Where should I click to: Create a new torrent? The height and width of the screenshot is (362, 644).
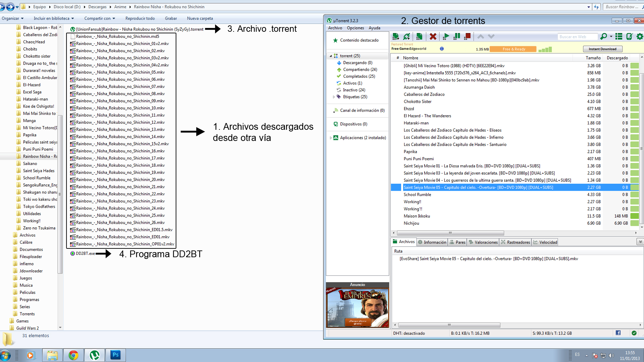click(419, 37)
